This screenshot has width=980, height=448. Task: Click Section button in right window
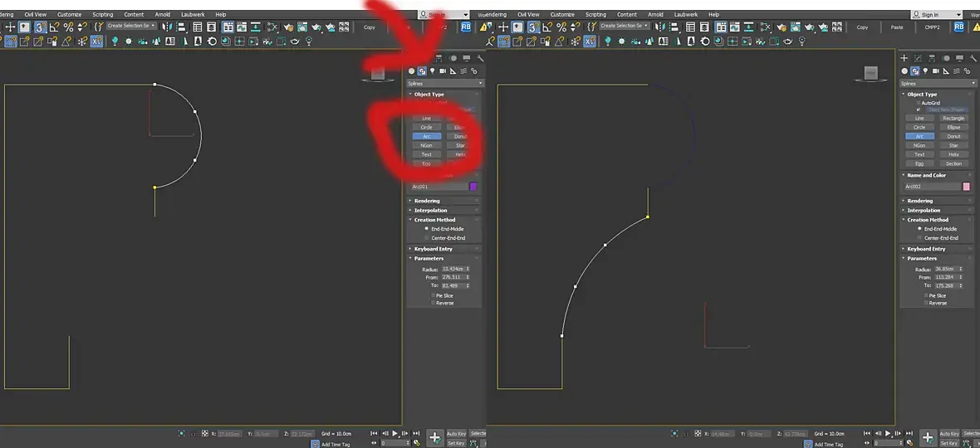953,163
